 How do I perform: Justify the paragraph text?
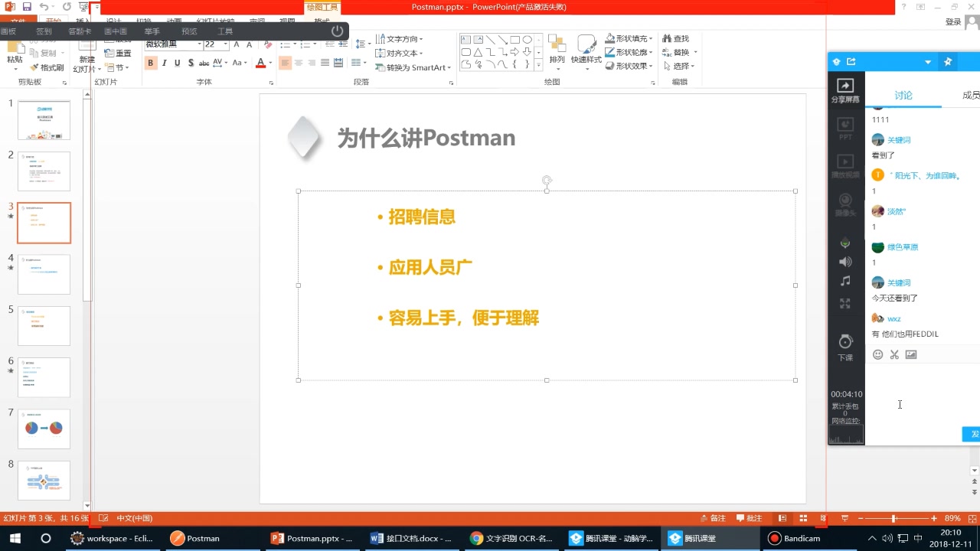coord(325,63)
